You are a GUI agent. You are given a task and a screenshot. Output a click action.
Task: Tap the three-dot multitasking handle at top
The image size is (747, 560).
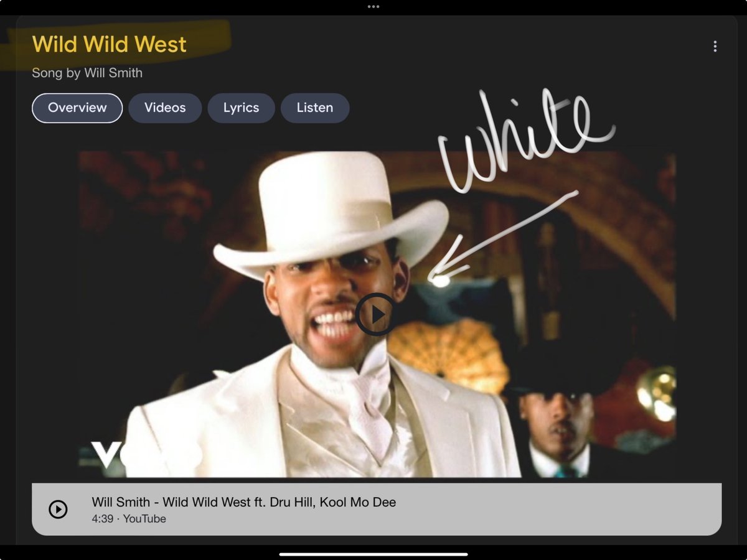(x=374, y=6)
